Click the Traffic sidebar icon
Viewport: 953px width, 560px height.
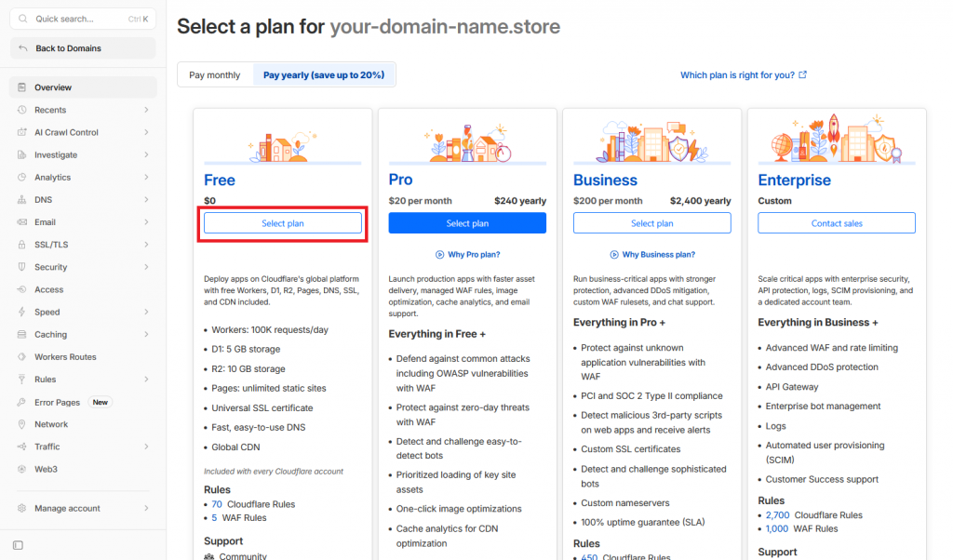tap(22, 447)
